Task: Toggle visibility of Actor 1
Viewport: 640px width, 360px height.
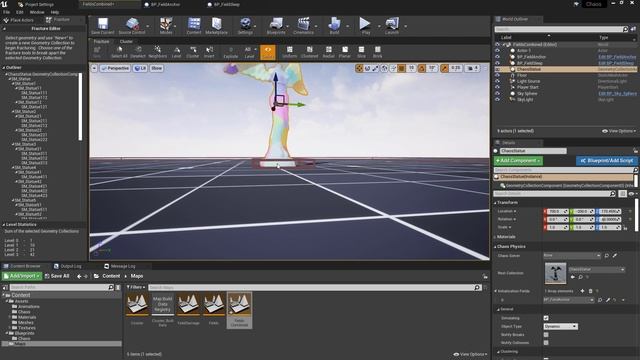Action: click(x=497, y=51)
